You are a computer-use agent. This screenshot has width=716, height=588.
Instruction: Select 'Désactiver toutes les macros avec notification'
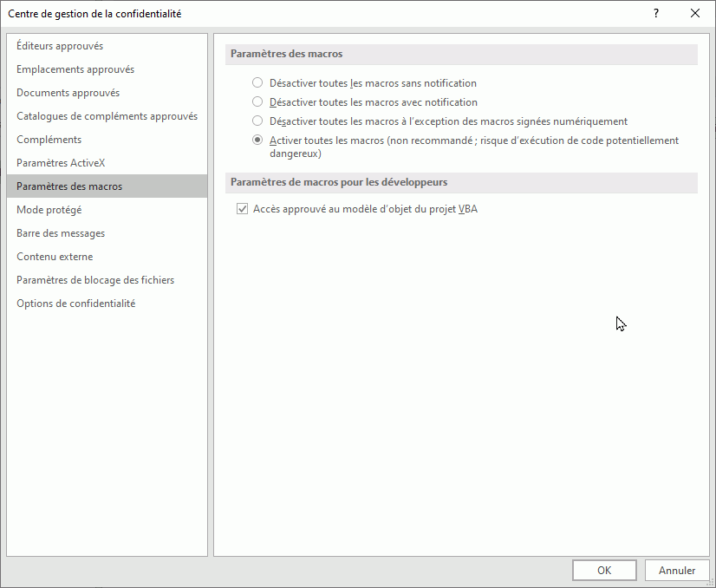257,101
